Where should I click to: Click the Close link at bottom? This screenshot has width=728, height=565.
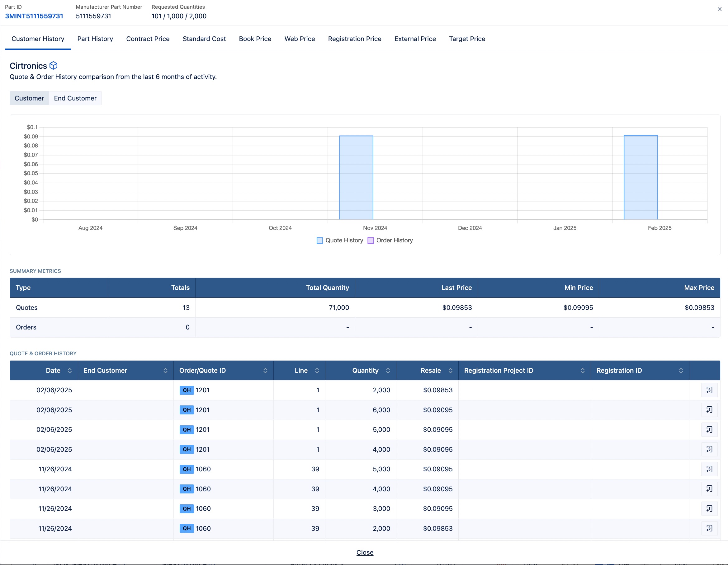coord(365,552)
